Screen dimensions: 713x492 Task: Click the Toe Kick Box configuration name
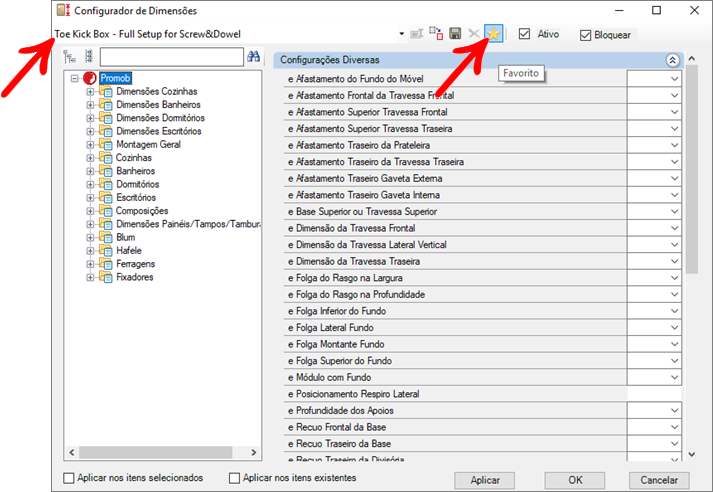coord(148,34)
